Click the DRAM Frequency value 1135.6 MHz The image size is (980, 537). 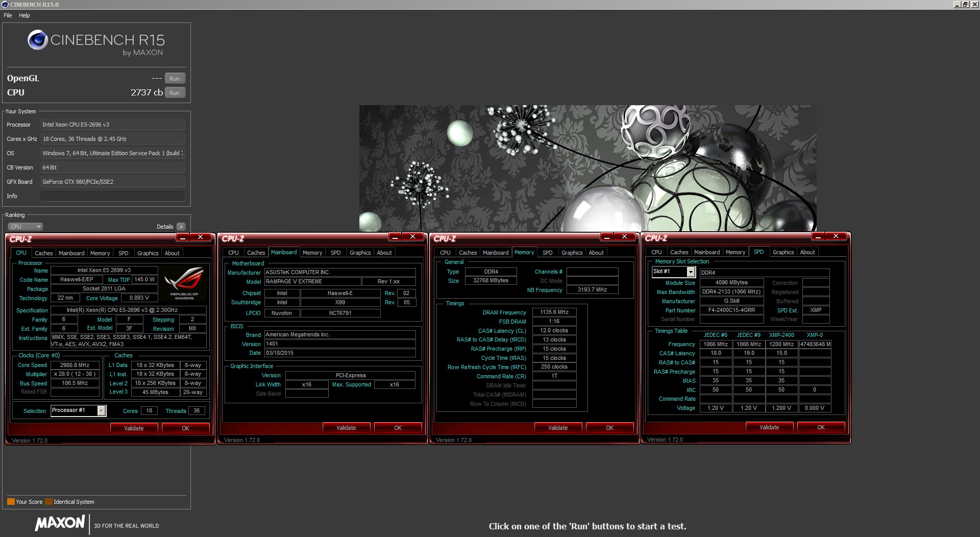(554, 312)
